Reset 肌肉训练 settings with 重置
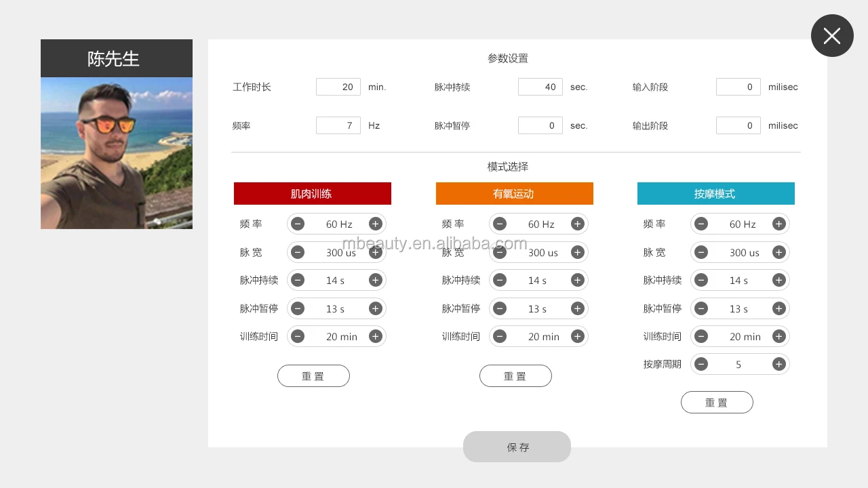The height and width of the screenshot is (488, 868). (x=313, y=376)
